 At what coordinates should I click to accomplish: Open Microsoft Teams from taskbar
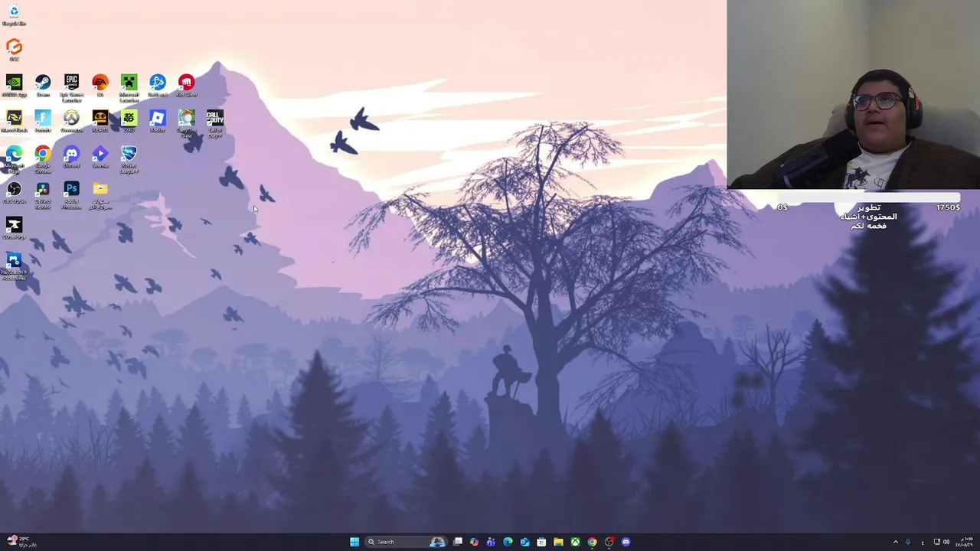491,542
